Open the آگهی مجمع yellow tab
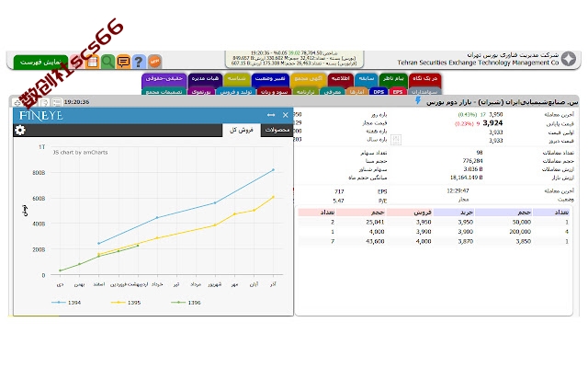 pos(308,79)
